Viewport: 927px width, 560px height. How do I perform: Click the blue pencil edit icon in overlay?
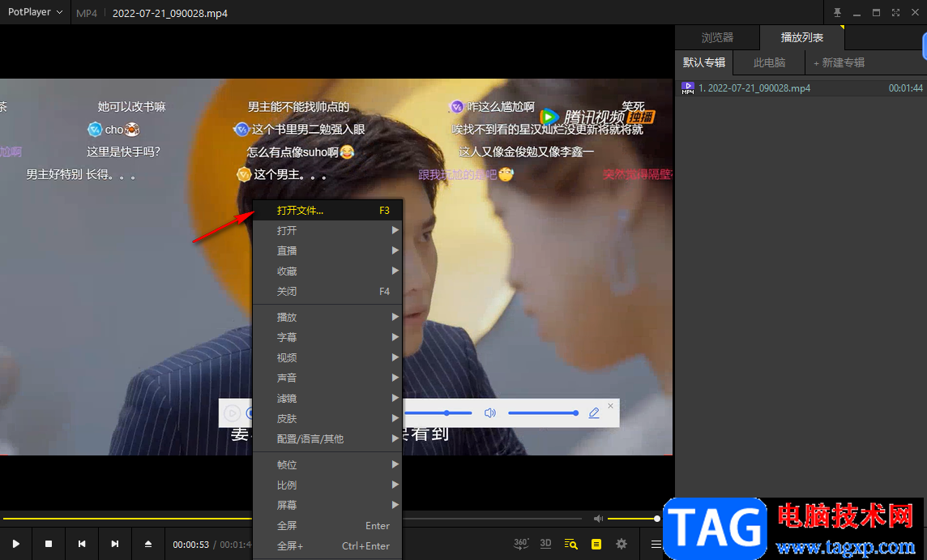tap(594, 413)
